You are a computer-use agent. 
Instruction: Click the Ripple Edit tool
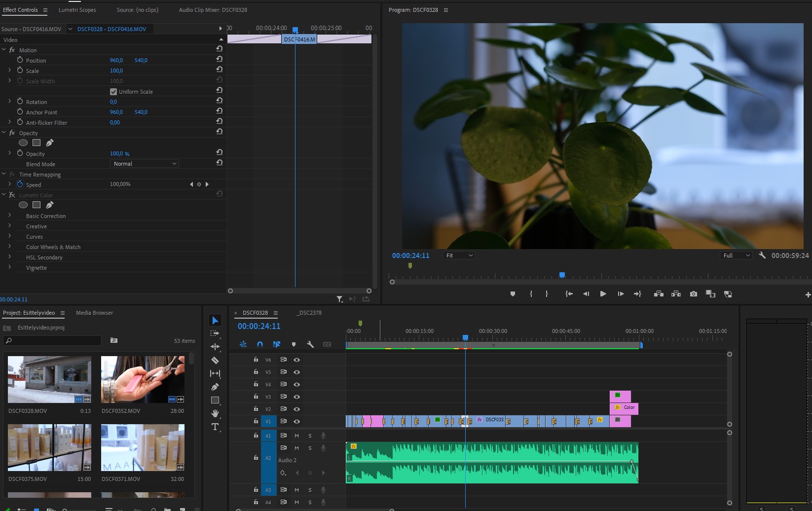click(215, 347)
